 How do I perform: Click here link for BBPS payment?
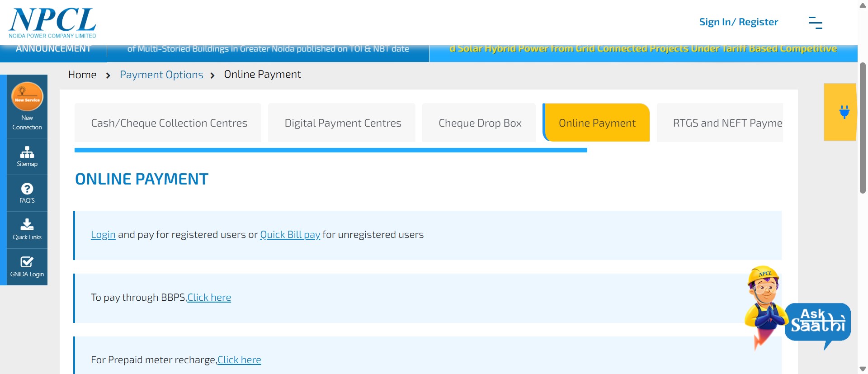pos(209,298)
